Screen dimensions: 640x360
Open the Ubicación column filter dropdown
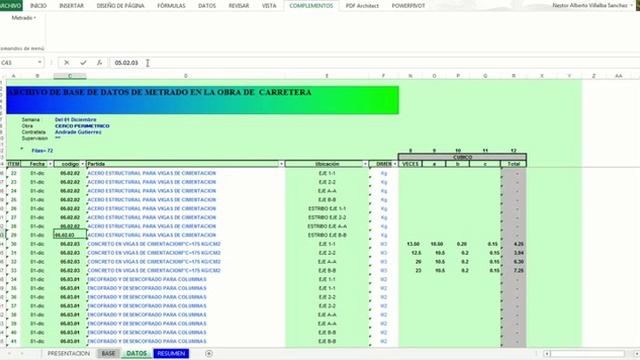[x=365, y=164]
